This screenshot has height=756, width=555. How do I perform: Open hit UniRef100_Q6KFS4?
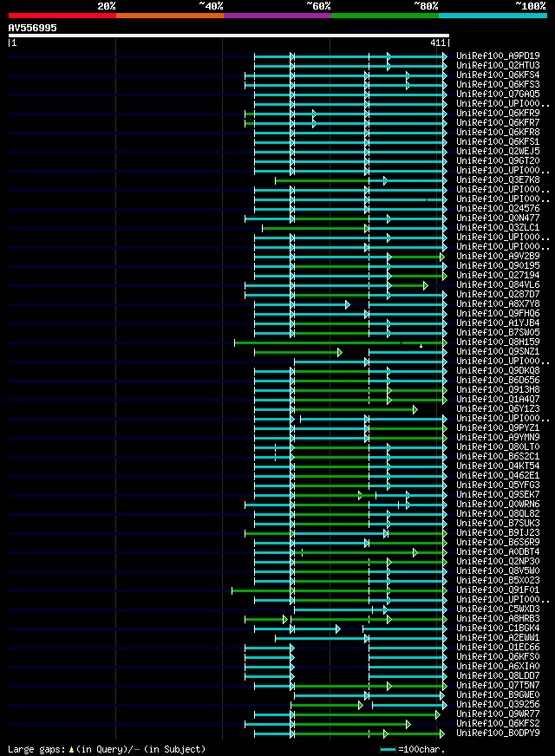(x=498, y=75)
